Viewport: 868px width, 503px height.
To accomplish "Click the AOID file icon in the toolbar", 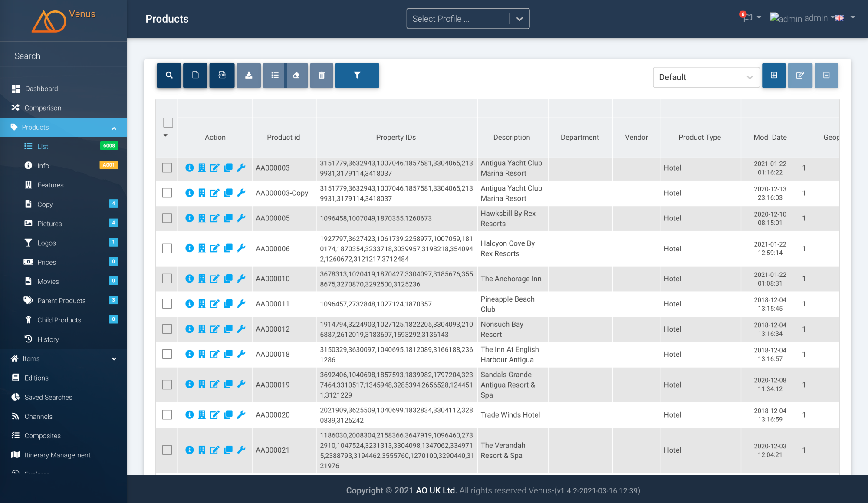I will tap(222, 75).
